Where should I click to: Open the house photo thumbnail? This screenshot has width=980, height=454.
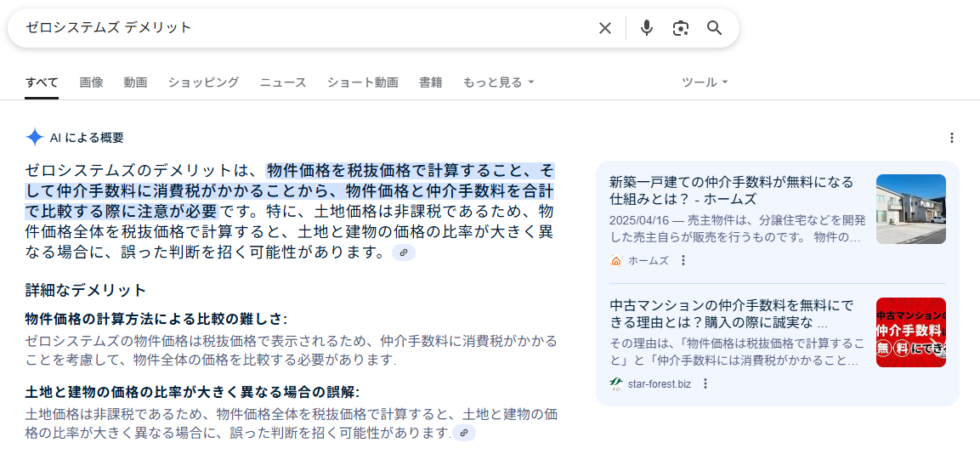point(910,209)
